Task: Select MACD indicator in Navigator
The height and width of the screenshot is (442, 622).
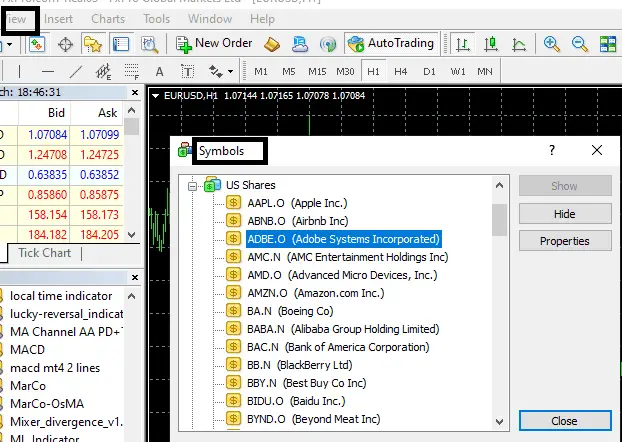Action: tap(27, 350)
